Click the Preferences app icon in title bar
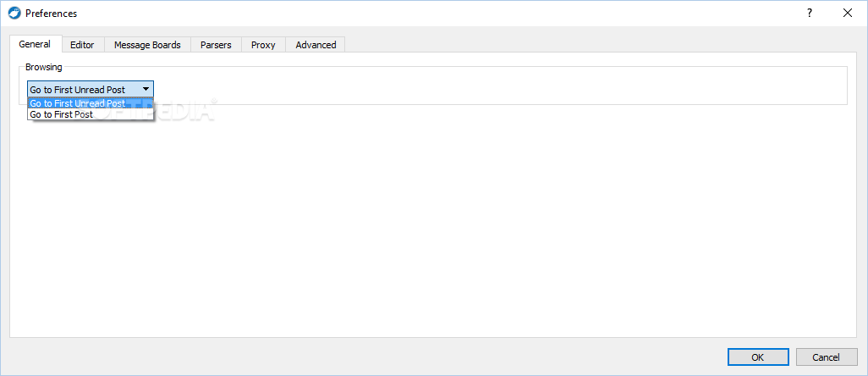Screen dimensions: 868x376 pyautogui.click(x=15, y=14)
